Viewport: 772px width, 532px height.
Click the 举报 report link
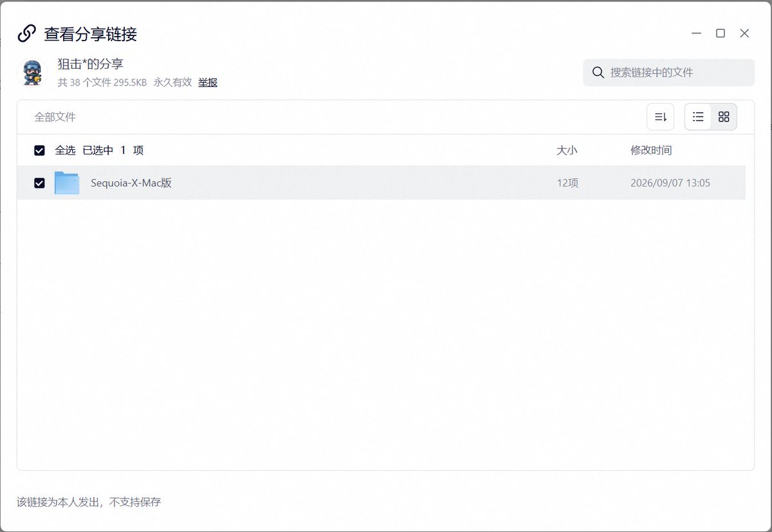pyautogui.click(x=208, y=82)
